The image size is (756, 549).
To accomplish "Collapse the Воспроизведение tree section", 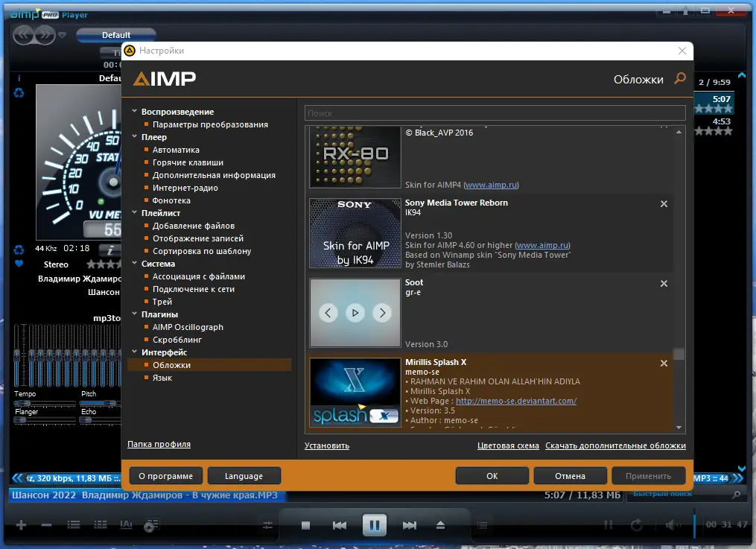I will (x=135, y=111).
